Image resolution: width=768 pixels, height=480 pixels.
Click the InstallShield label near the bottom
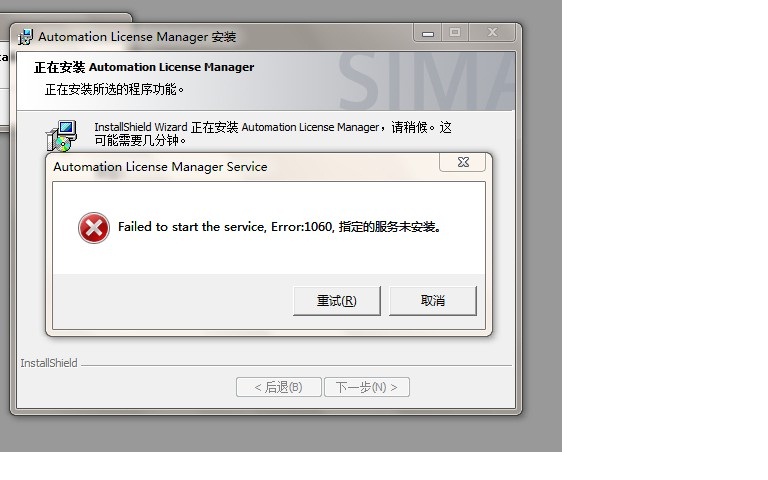tap(49, 363)
